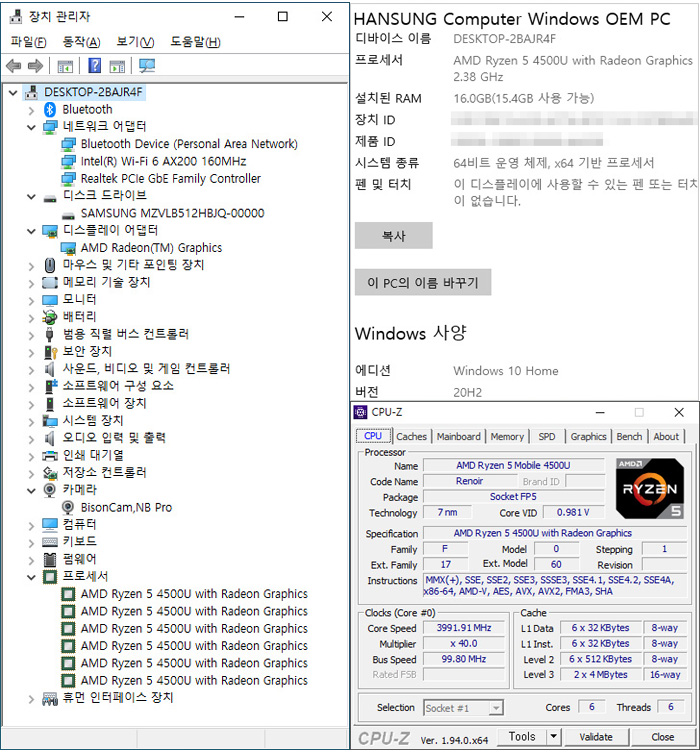Image resolution: width=700 pixels, height=754 pixels.
Task: Click the Device Manager title bar icon
Action: tap(16, 17)
